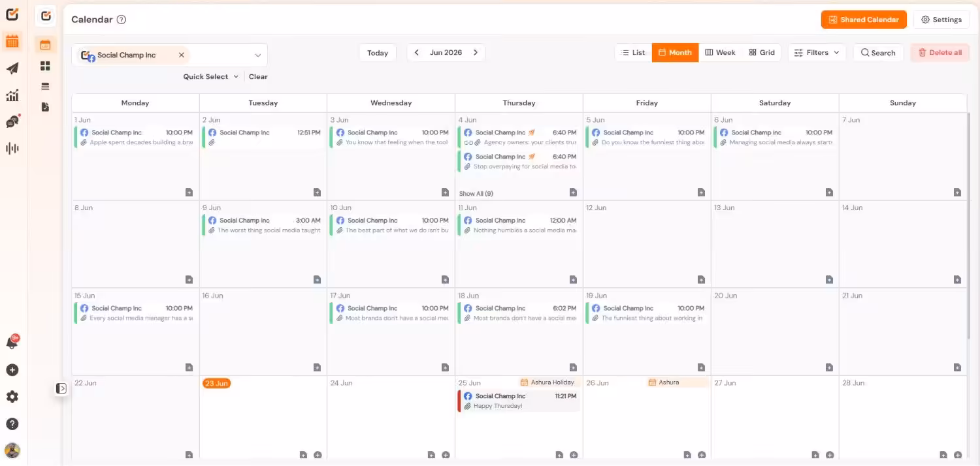The height and width of the screenshot is (466, 980).
Task: Open the 9 Jun post at 3:00 AM
Action: coord(263,225)
